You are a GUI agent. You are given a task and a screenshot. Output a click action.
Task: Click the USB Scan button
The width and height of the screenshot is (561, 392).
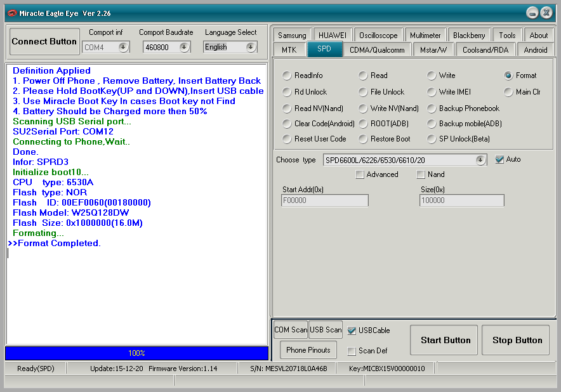326,330
